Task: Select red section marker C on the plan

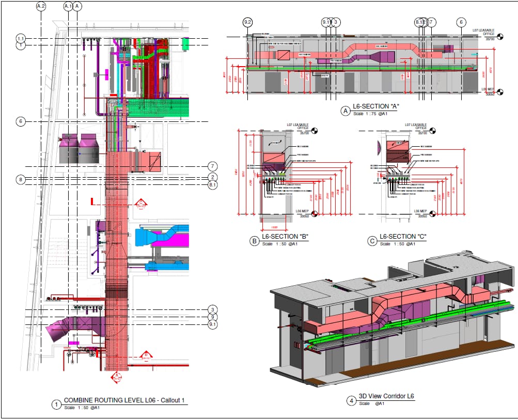Action: (x=140, y=205)
